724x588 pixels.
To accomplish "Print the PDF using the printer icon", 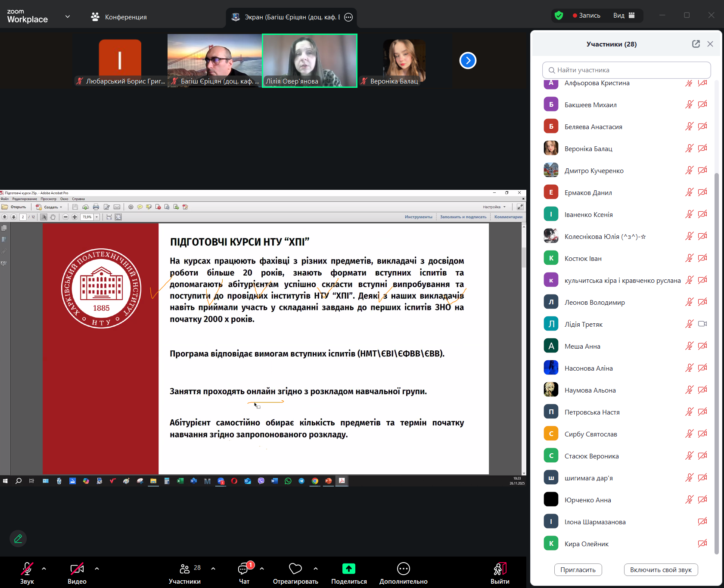I will coord(96,207).
